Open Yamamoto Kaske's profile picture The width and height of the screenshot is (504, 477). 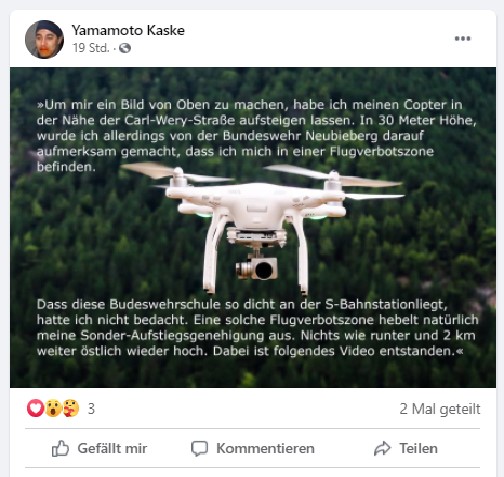coord(44,39)
